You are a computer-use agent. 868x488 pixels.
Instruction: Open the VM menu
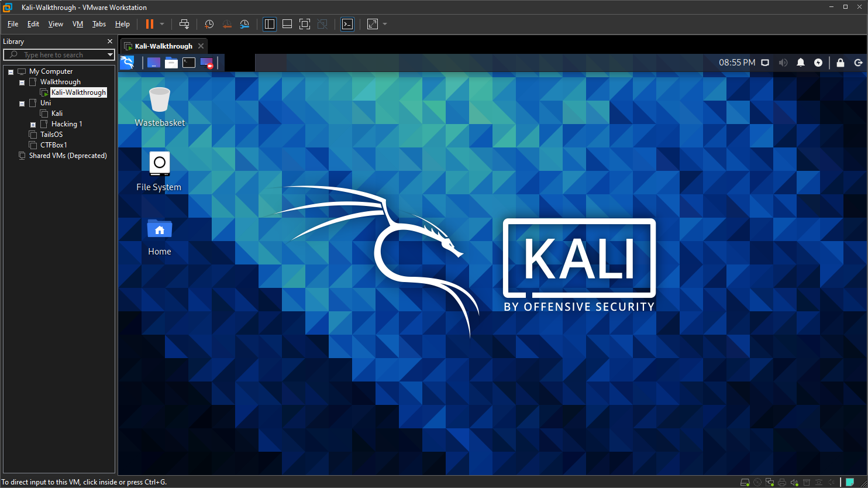(x=78, y=24)
